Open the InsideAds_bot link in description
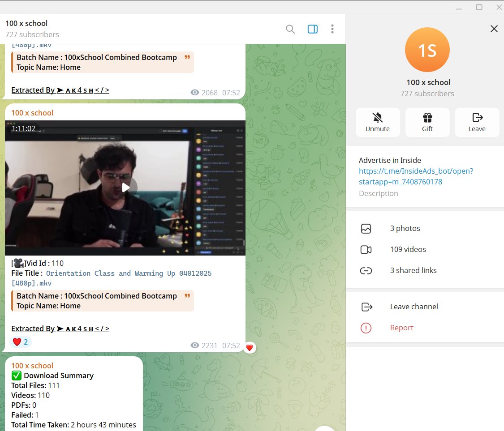The image size is (504, 431). point(416,176)
